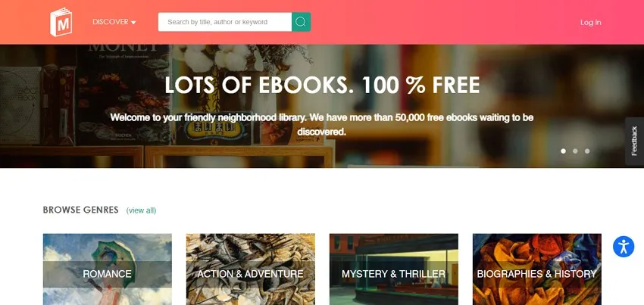Open the Romance genre tile
Screen dimensions: 644x305
point(107,269)
